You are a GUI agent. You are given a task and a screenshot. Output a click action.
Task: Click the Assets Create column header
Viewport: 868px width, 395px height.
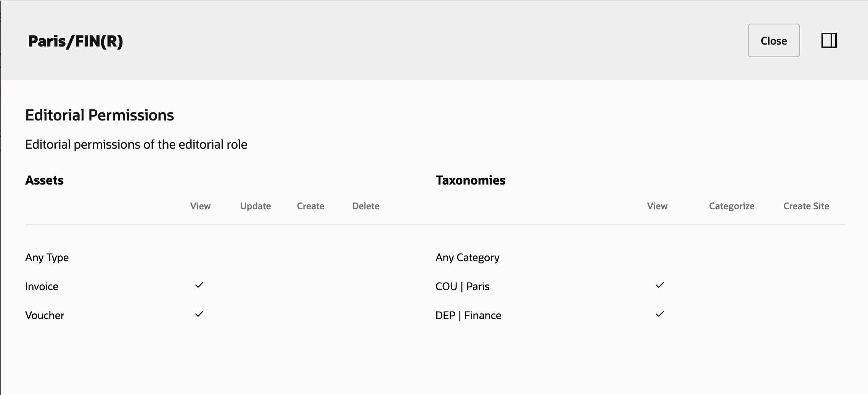[x=310, y=206]
